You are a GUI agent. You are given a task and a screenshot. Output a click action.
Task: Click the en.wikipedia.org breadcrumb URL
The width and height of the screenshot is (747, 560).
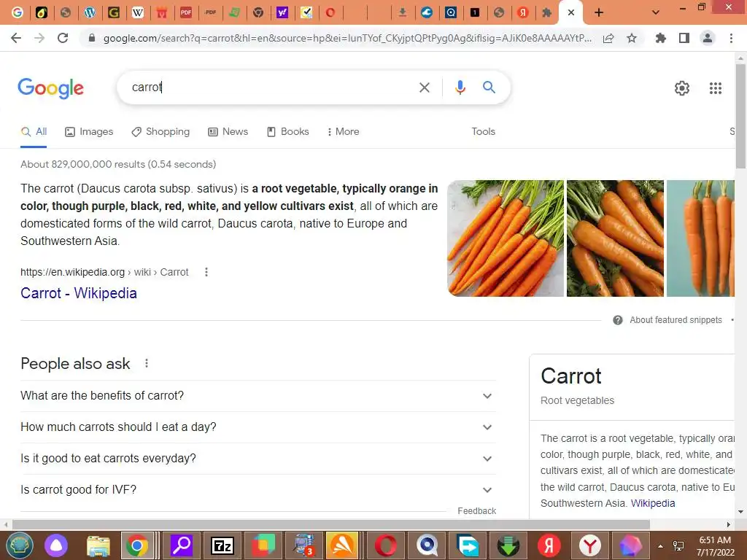click(x=104, y=272)
